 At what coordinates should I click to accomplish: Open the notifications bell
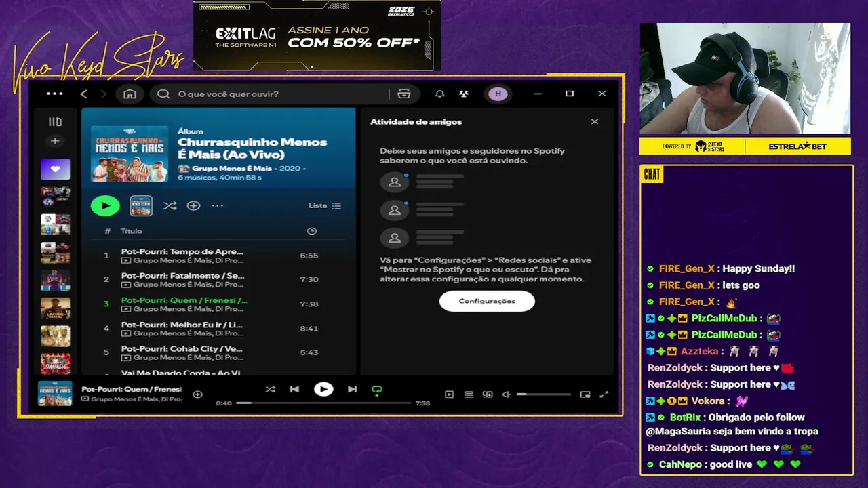point(440,94)
